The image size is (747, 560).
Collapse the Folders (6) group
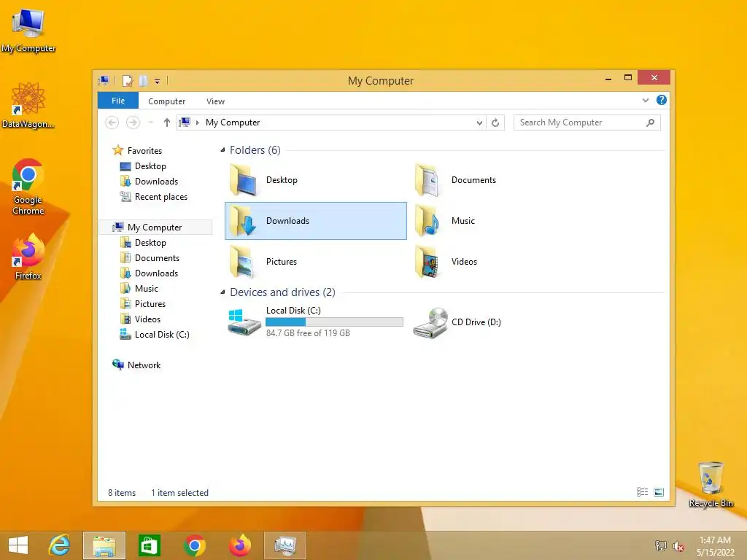coord(222,150)
